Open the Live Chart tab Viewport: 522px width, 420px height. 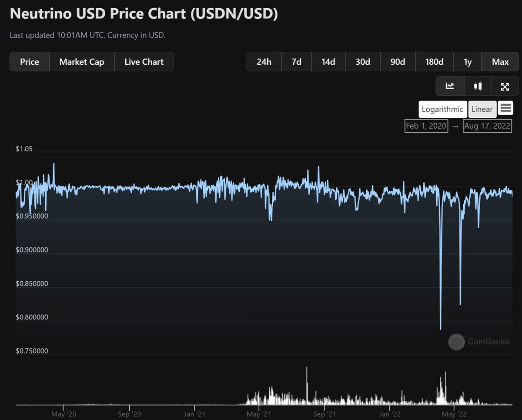[144, 61]
